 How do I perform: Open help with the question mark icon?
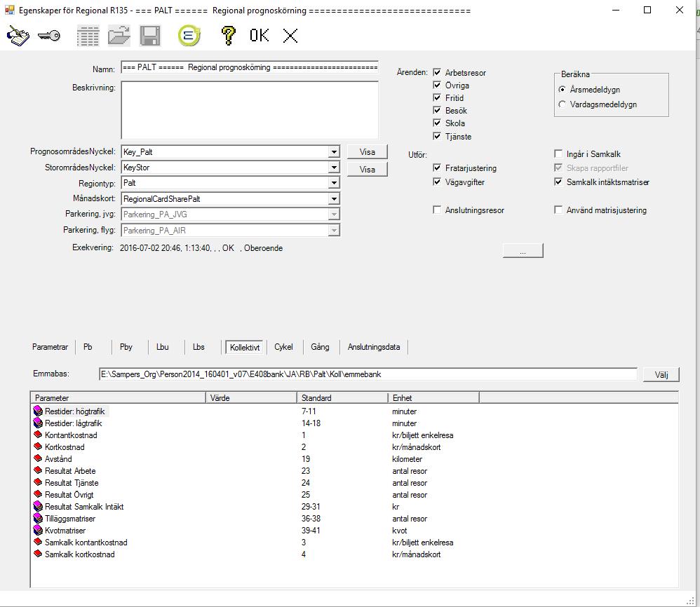tap(229, 36)
